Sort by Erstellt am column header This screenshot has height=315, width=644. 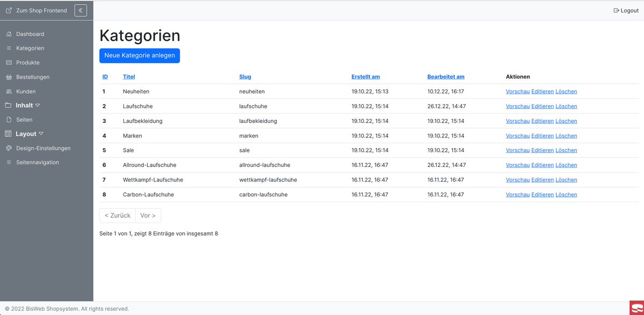click(365, 77)
